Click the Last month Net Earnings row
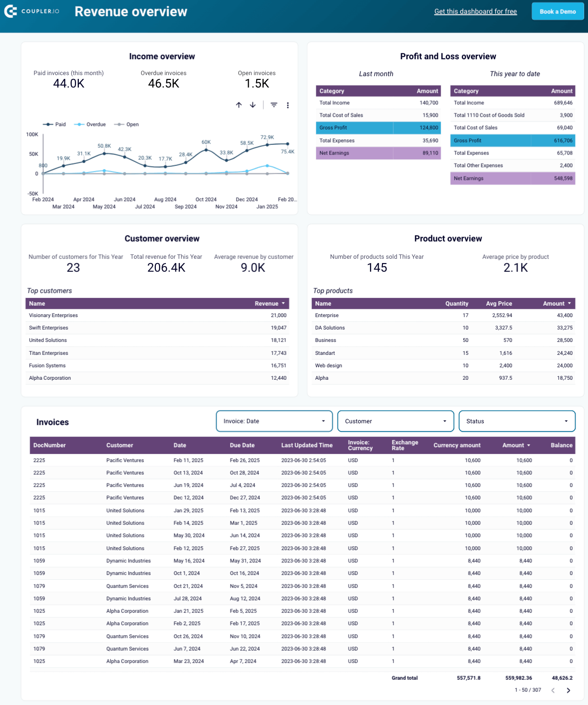This screenshot has width=588, height=705. 379,153
